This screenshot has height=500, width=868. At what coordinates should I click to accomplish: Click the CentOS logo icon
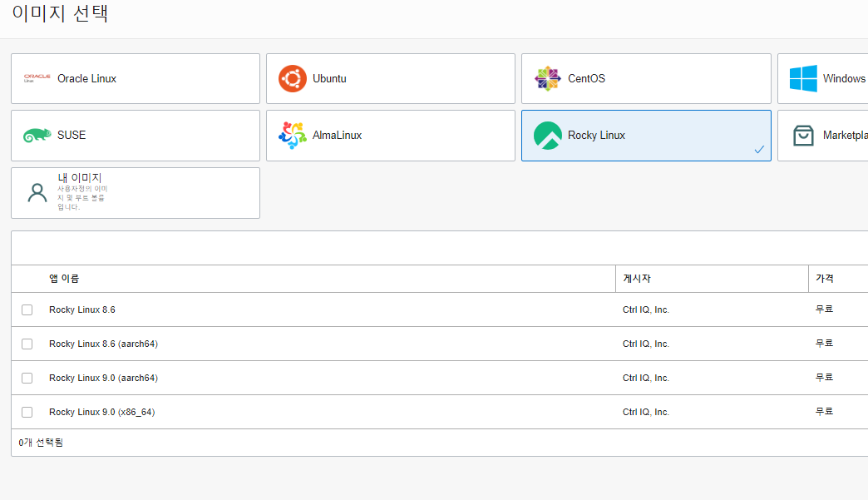[x=548, y=78]
